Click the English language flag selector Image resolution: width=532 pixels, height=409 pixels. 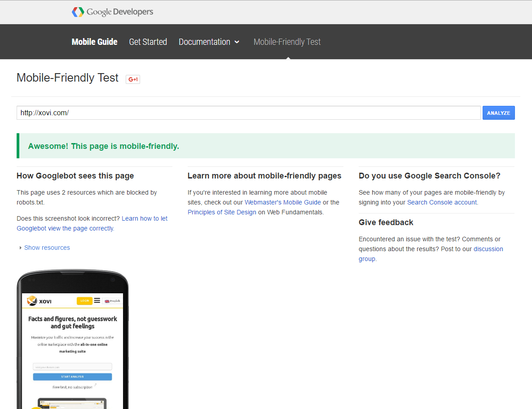[112, 301]
